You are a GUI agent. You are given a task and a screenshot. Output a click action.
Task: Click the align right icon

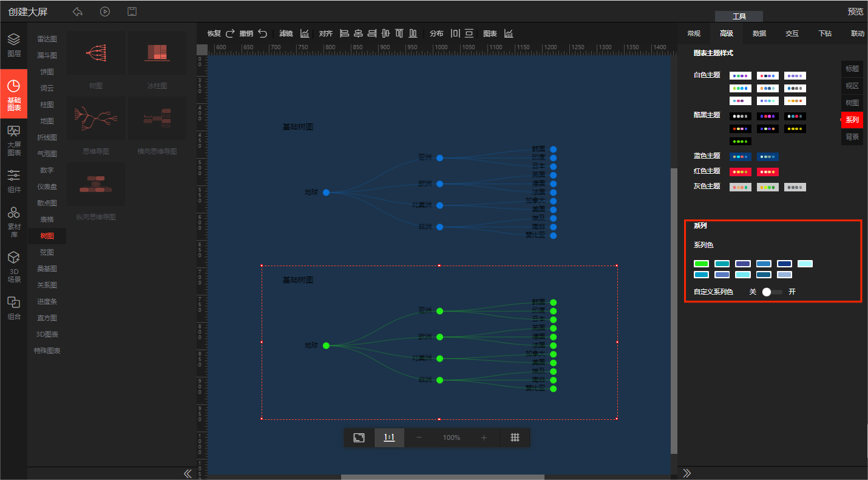coord(372,33)
